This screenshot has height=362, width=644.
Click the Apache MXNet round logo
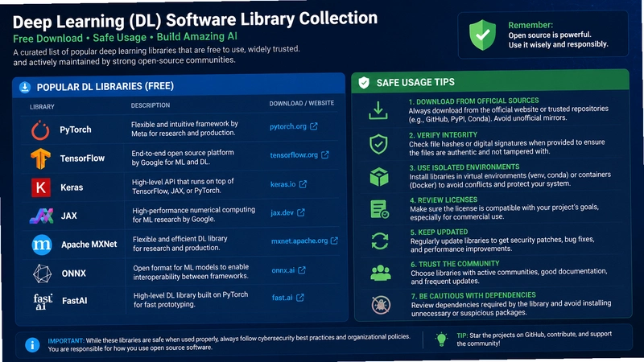[x=42, y=245]
